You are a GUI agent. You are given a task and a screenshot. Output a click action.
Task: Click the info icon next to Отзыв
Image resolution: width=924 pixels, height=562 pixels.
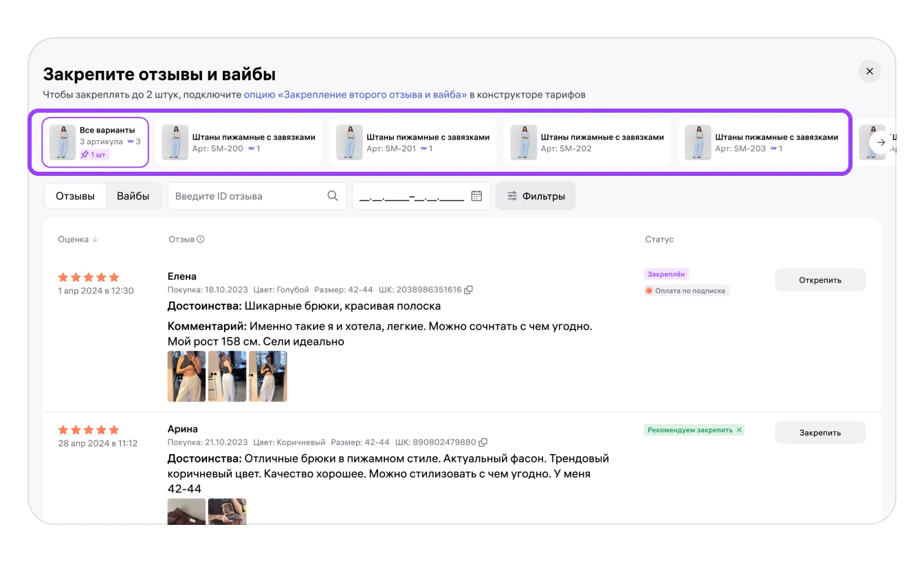point(201,240)
